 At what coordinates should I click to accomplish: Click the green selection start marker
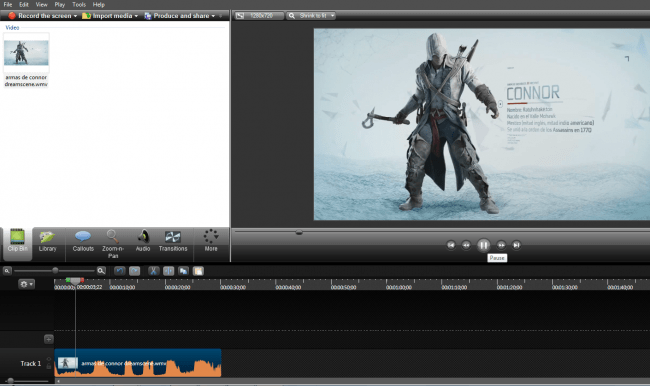pos(68,281)
